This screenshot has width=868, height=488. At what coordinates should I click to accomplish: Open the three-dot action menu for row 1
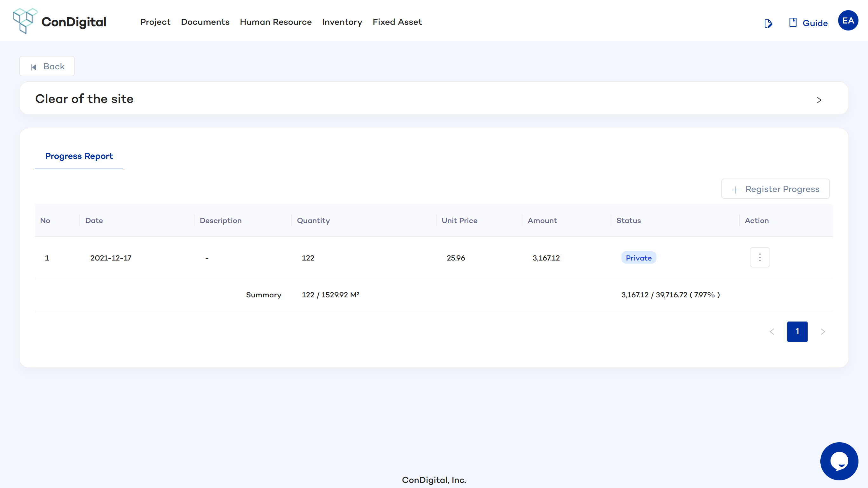[x=759, y=257]
